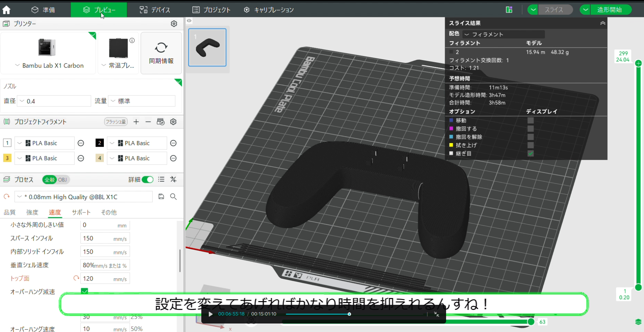Open the Device tab
644x332 pixels.
[155, 10]
